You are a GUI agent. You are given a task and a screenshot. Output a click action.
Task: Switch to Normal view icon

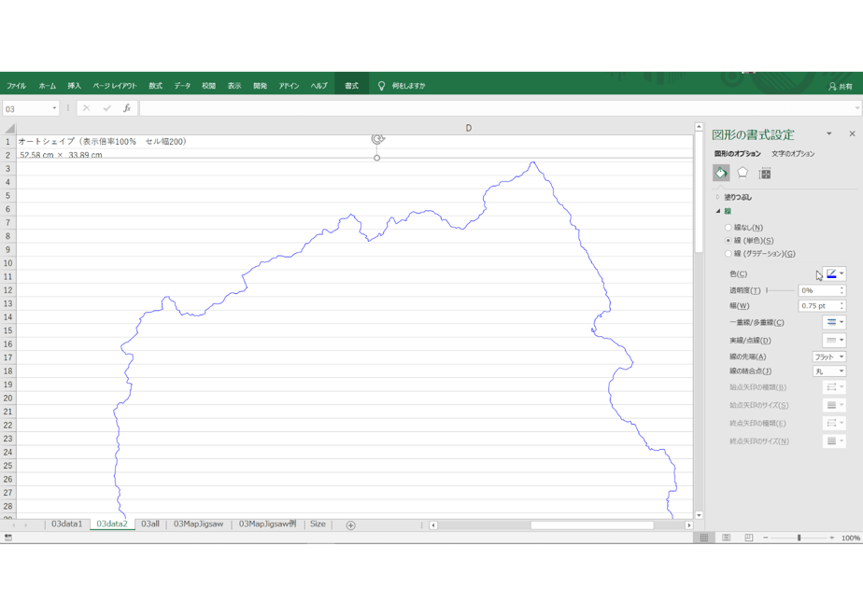[x=704, y=538]
